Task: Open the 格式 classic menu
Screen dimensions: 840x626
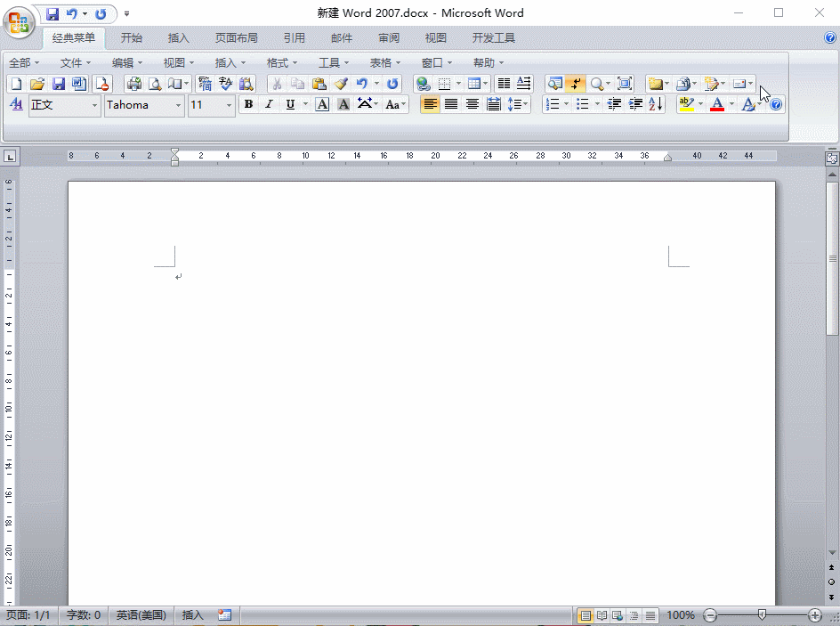Action: tap(282, 62)
